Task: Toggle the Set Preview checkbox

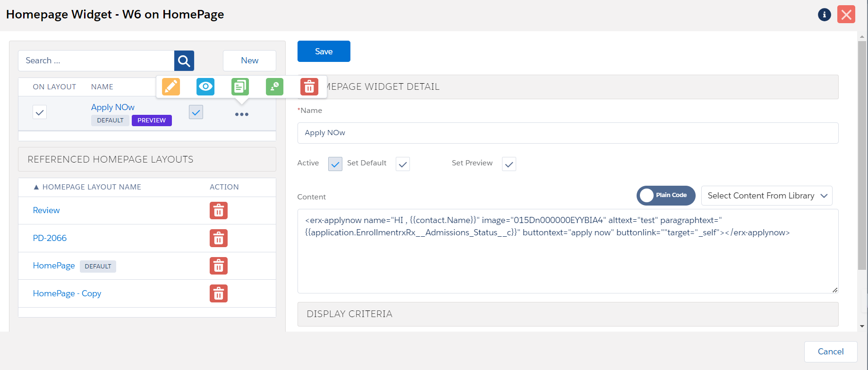Action: click(509, 164)
